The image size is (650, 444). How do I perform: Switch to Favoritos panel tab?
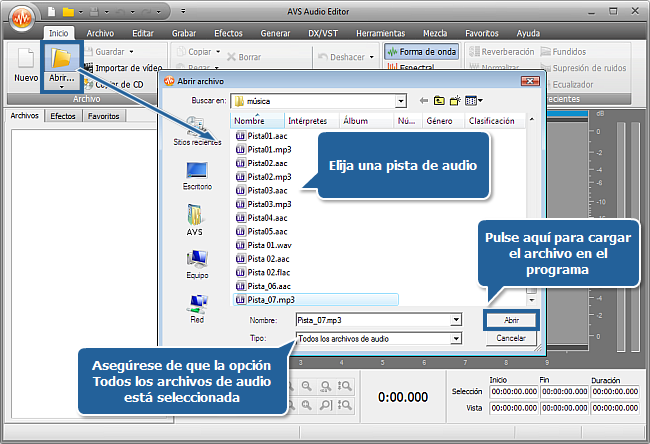104,116
